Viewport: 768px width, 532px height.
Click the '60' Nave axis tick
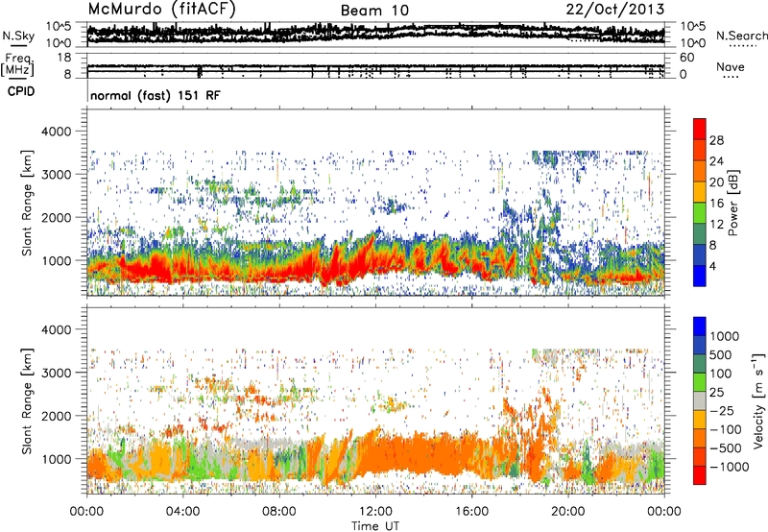686,58
